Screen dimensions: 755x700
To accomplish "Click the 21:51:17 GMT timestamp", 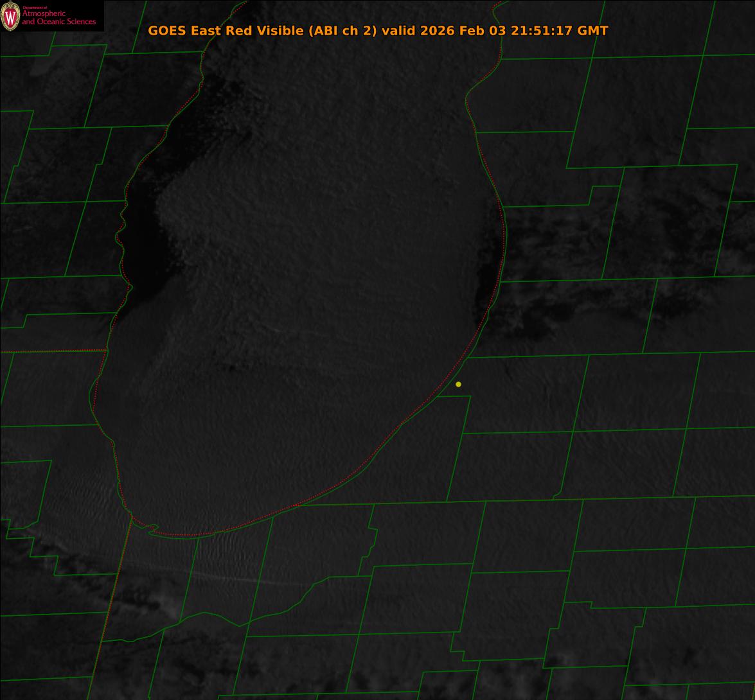I will [x=559, y=31].
